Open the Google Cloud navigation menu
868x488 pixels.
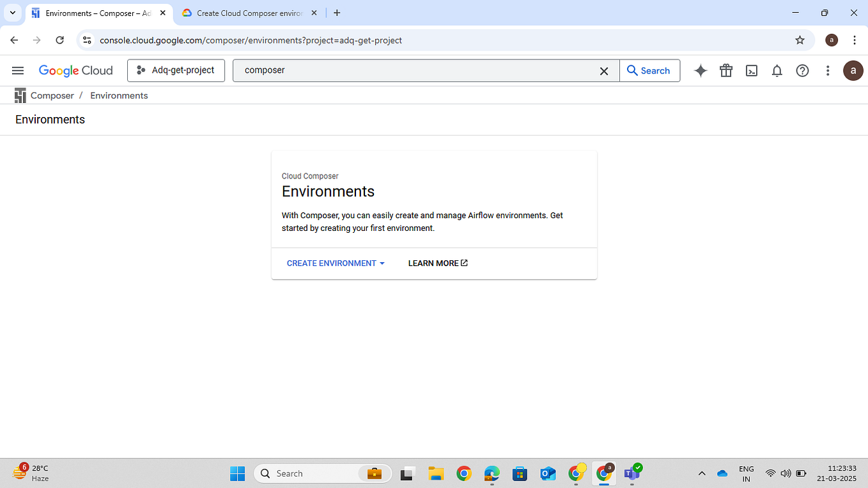[x=17, y=70]
